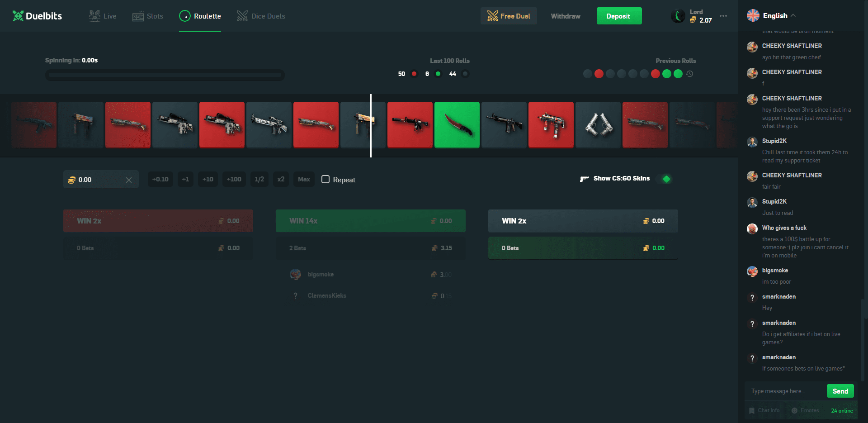Click bigsmoke's avatar in the bets list
The height and width of the screenshot is (423, 868).
point(296,274)
